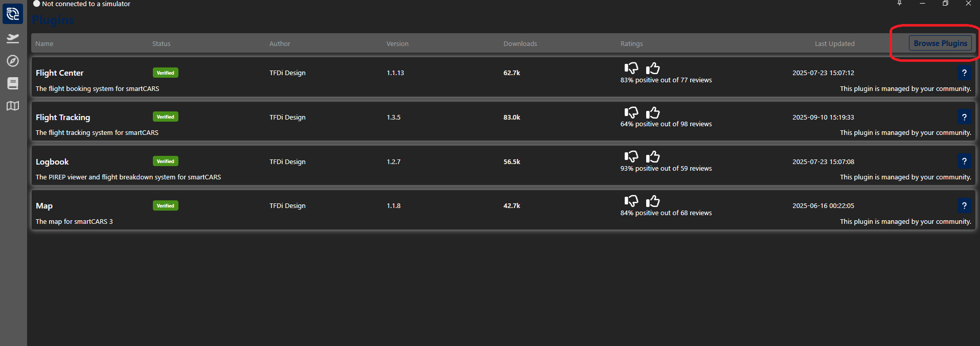Viewport: 980px width, 346px height.
Task: Open the logbook book sidebar icon
Action: point(13,83)
